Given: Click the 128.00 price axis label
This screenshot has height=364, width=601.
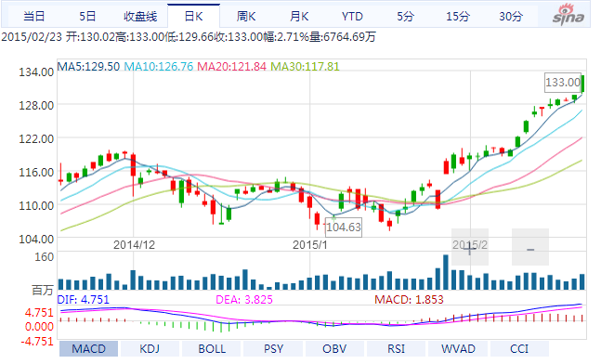Looking at the screenshot, I should pyautogui.click(x=36, y=105).
